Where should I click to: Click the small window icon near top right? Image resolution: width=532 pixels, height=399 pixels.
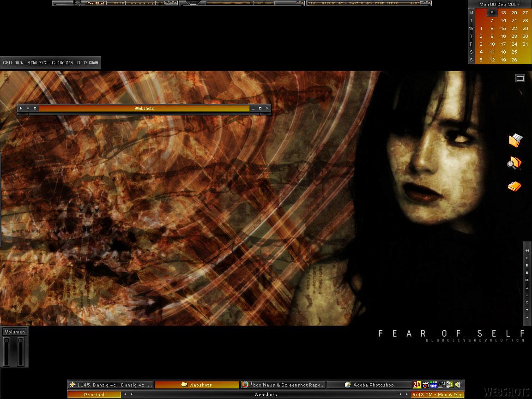click(520, 78)
